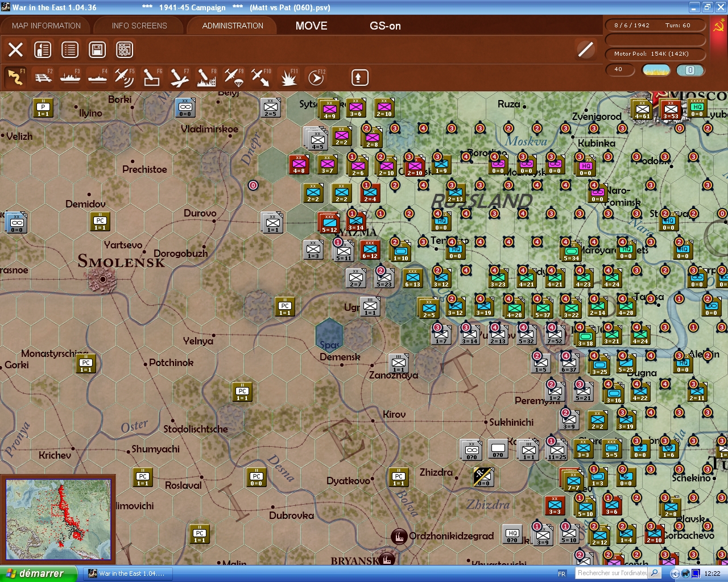Select the air transfer F10 mode icon

point(261,77)
